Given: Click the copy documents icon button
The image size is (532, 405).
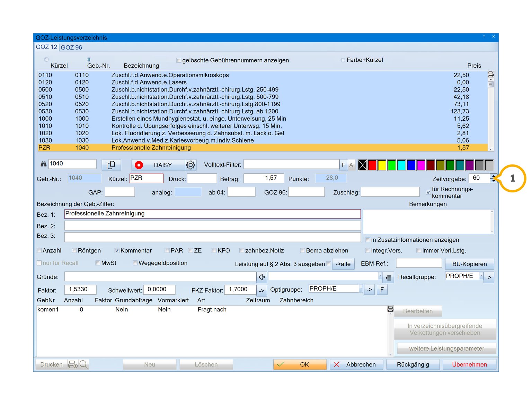Looking at the screenshot, I should 111,165.
